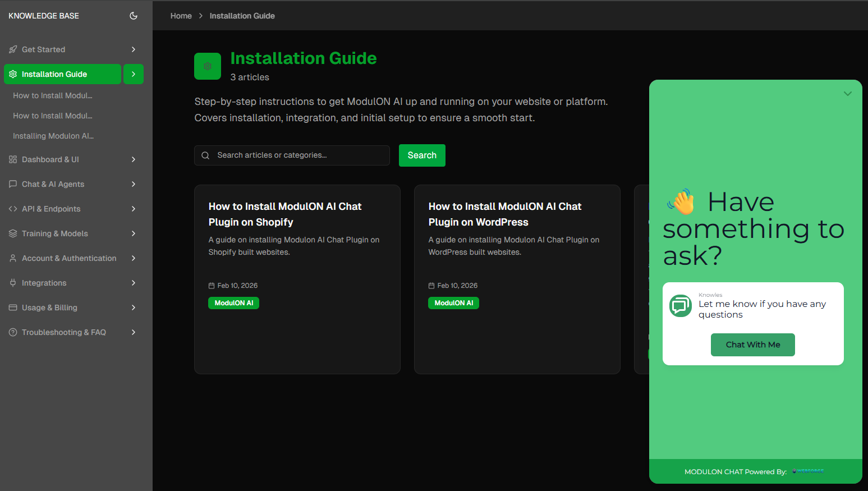This screenshot has height=491, width=868.
Task: Click the gear icon on Installation Guide
Action: tap(12, 74)
